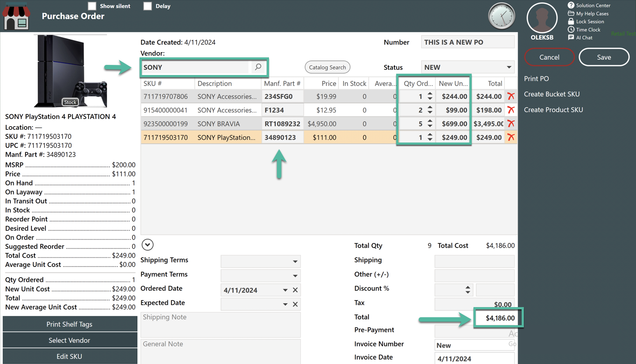Open the Ordered Date calendar dropdown
The width and height of the screenshot is (636, 364).
[x=285, y=290]
